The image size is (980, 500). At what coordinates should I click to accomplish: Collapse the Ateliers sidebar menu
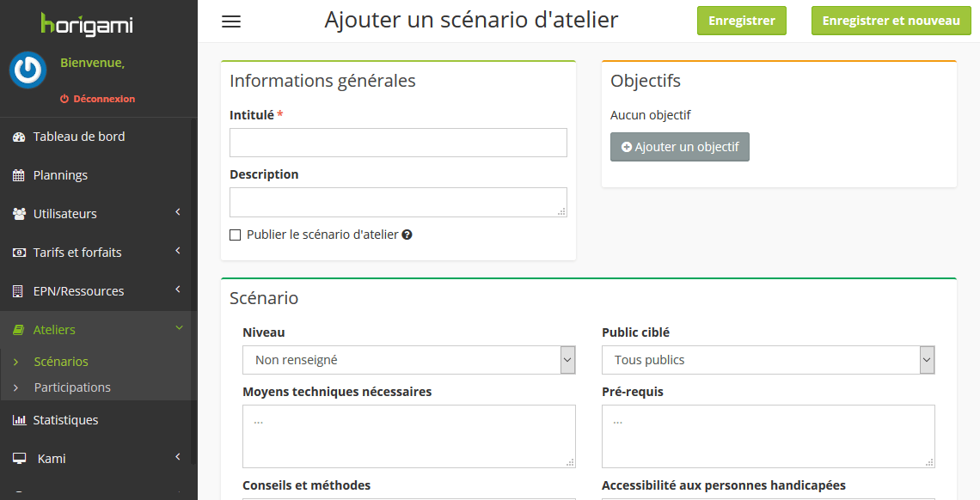[95, 330]
